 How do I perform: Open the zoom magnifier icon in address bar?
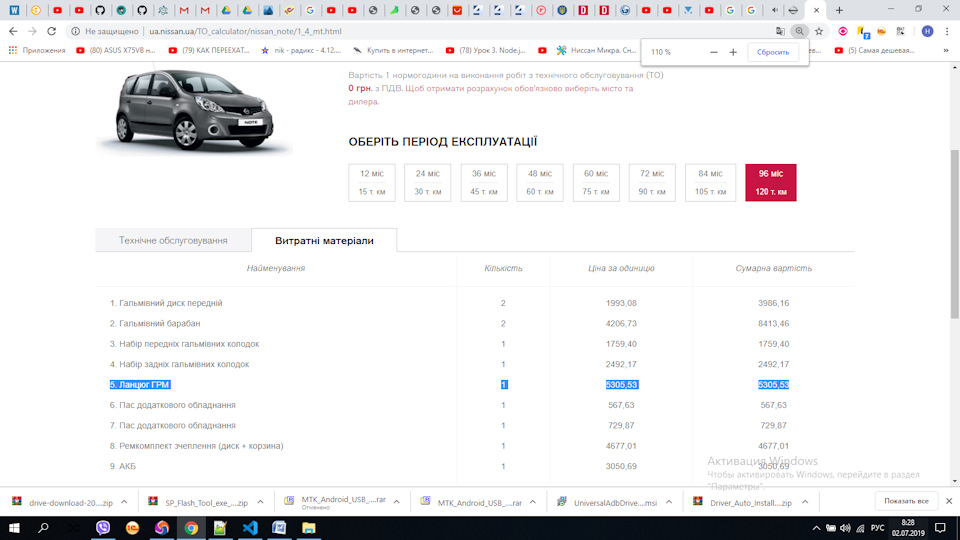click(799, 31)
